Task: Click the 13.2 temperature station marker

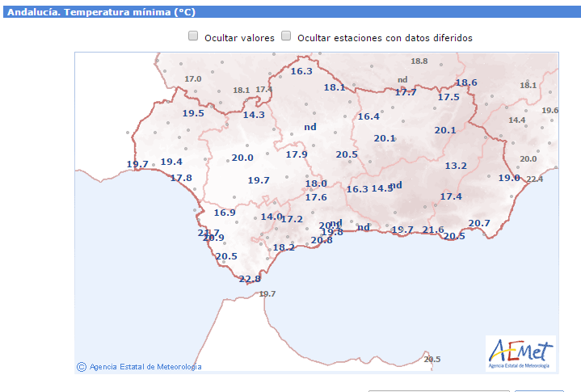Action: click(x=456, y=166)
